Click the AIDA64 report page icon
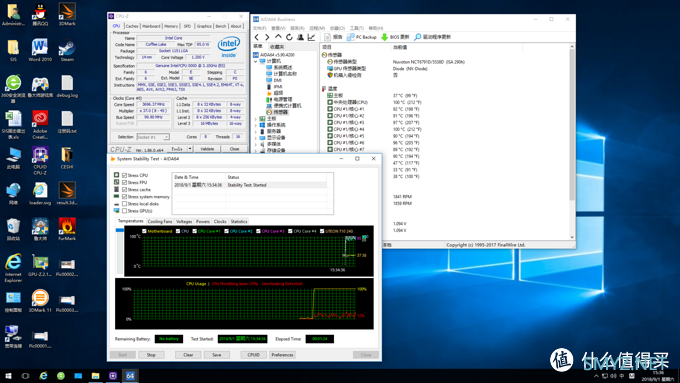The width and height of the screenshot is (680, 383). [x=327, y=37]
